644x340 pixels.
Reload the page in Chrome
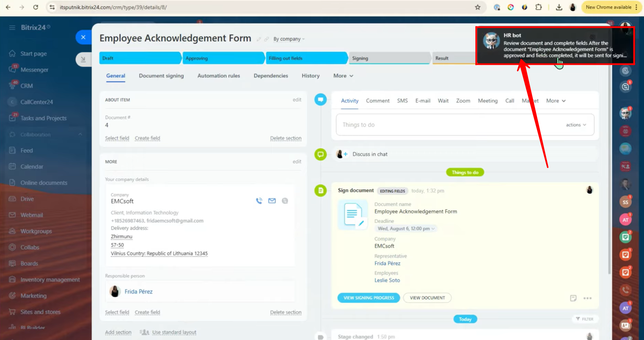[x=35, y=7]
